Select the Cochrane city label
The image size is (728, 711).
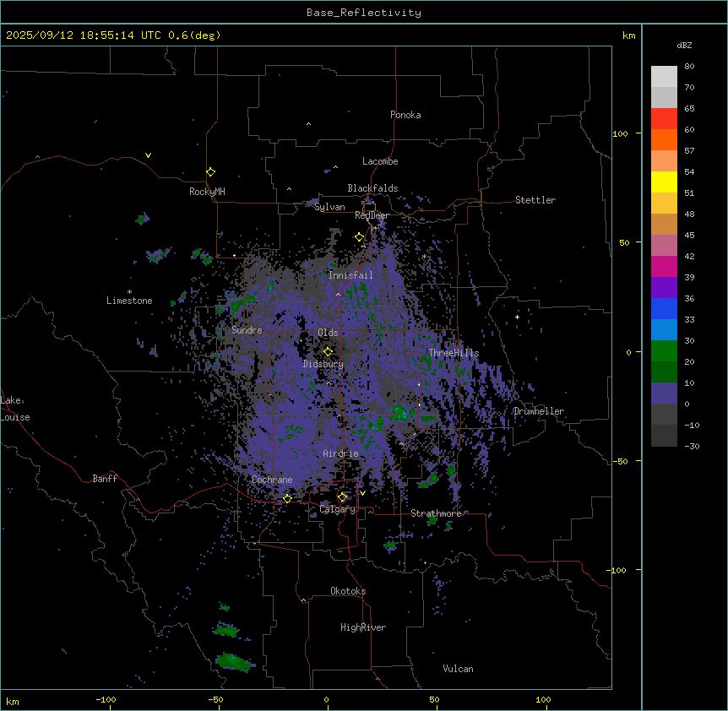(272, 480)
